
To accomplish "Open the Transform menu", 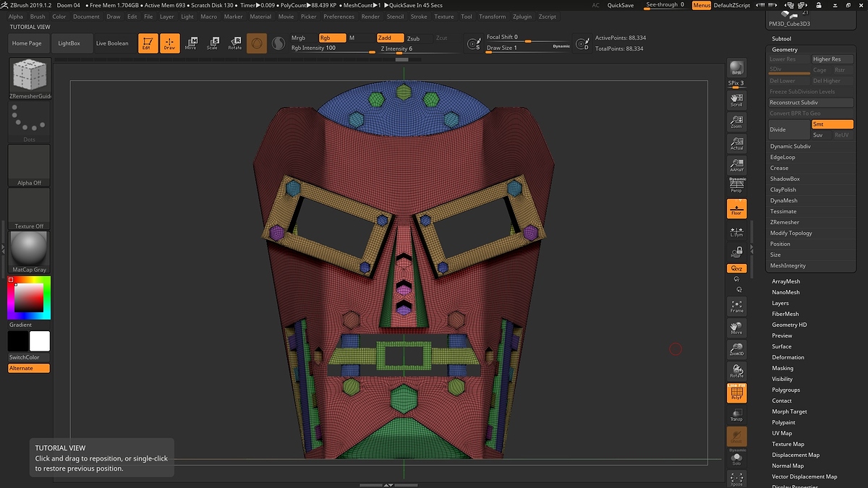I will point(493,17).
